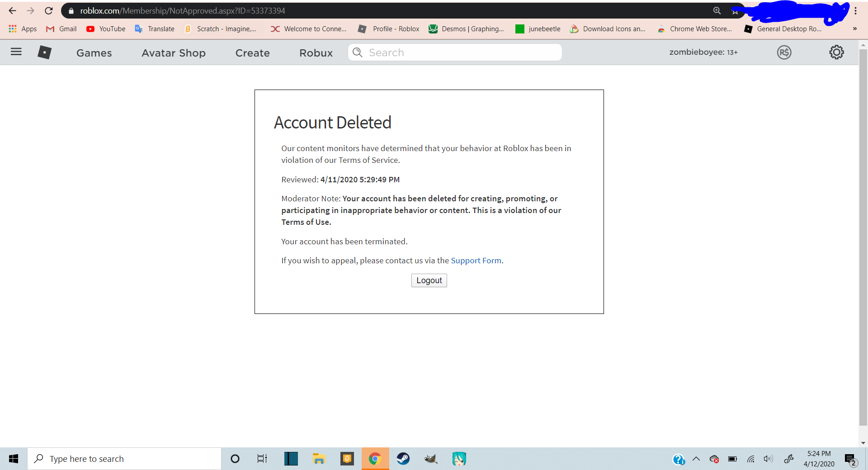Open the zombieboyee profile link

703,52
